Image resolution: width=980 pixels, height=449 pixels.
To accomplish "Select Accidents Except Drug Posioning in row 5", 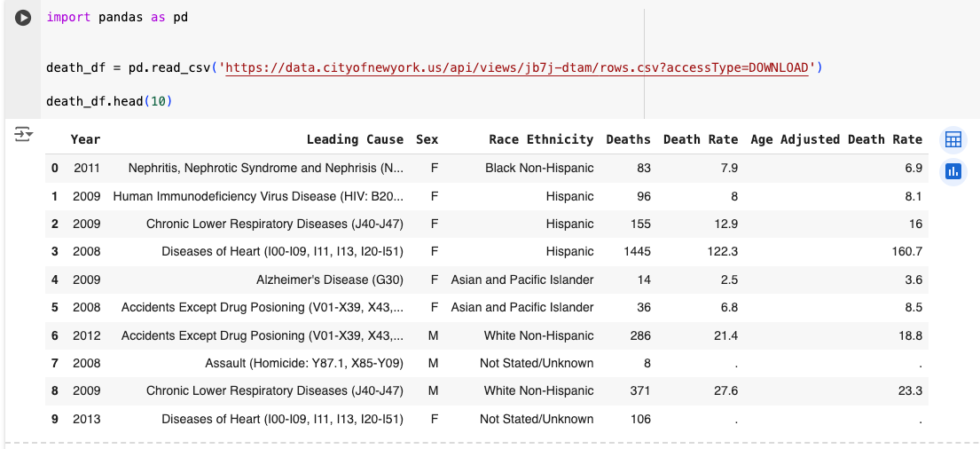I will pyautogui.click(x=262, y=308).
